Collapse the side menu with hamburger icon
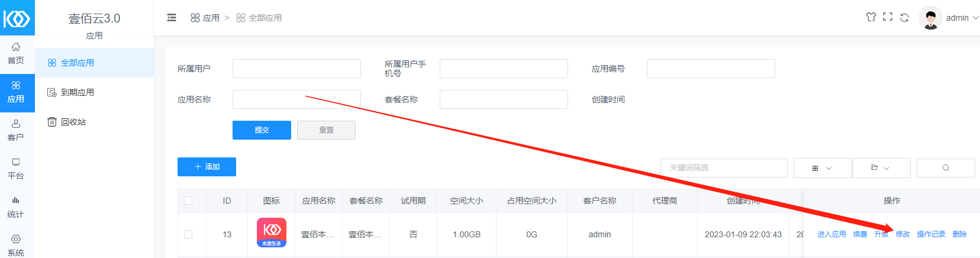 pos(172,18)
